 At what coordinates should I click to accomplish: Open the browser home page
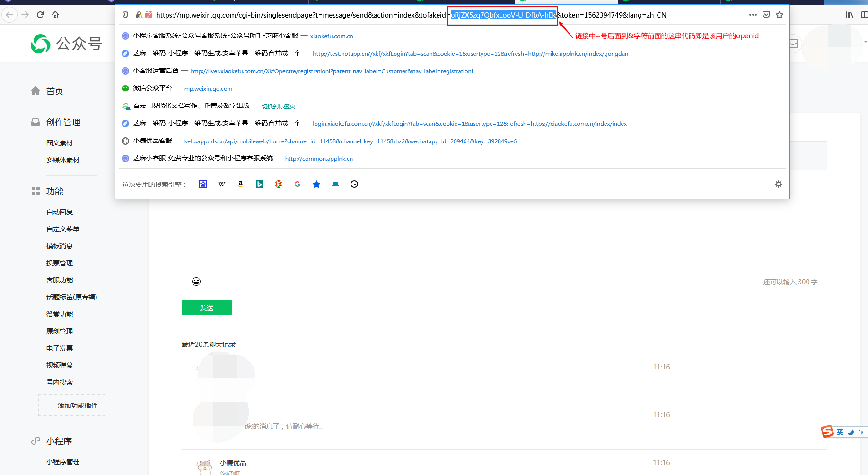coord(55,15)
